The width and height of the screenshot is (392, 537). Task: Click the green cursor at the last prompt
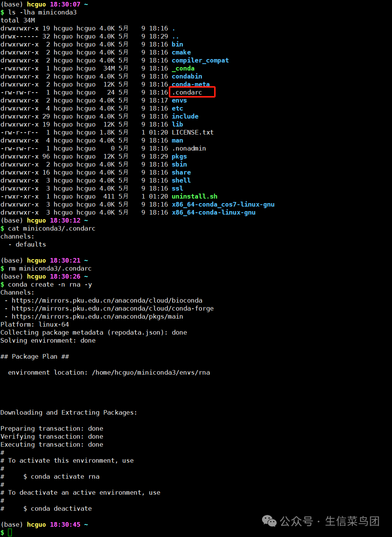(10, 532)
